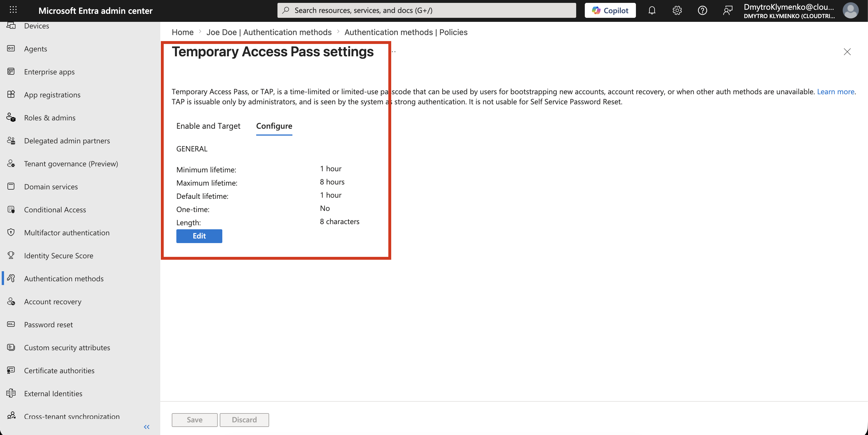The width and height of the screenshot is (868, 435).
Task: Click the Multifactor authentication shield icon
Action: (11, 232)
